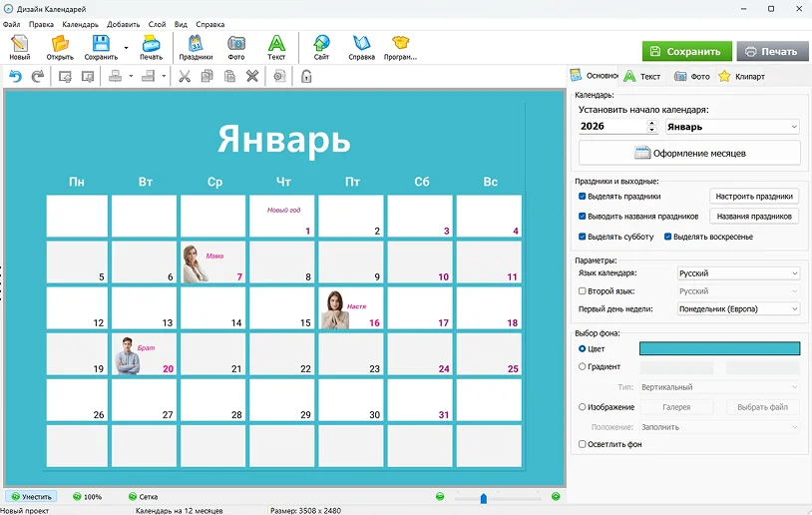Open the month dropdown showing Январь
Image resolution: width=812 pixels, height=515 pixels.
pos(732,127)
